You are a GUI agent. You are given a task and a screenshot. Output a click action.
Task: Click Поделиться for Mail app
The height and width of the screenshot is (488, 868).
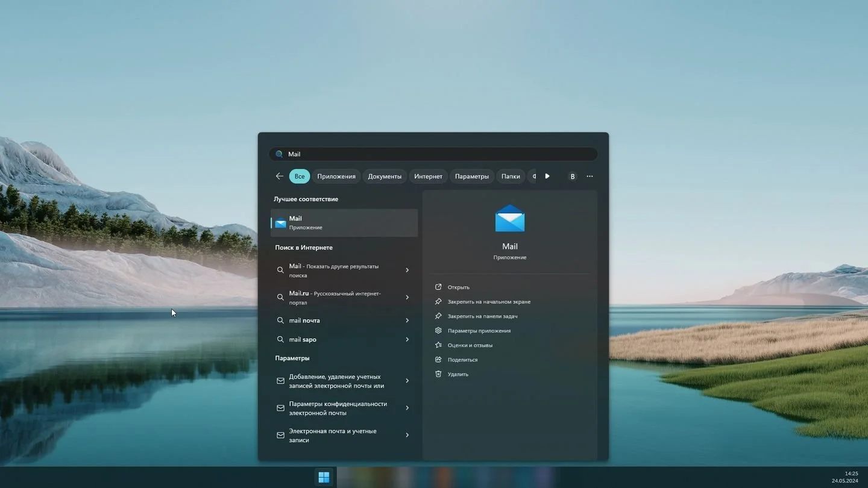coord(462,360)
